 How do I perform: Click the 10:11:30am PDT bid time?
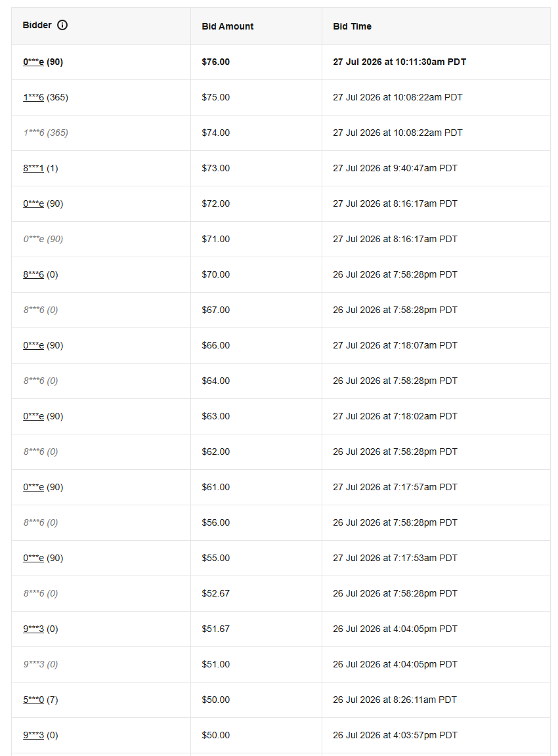coord(399,62)
